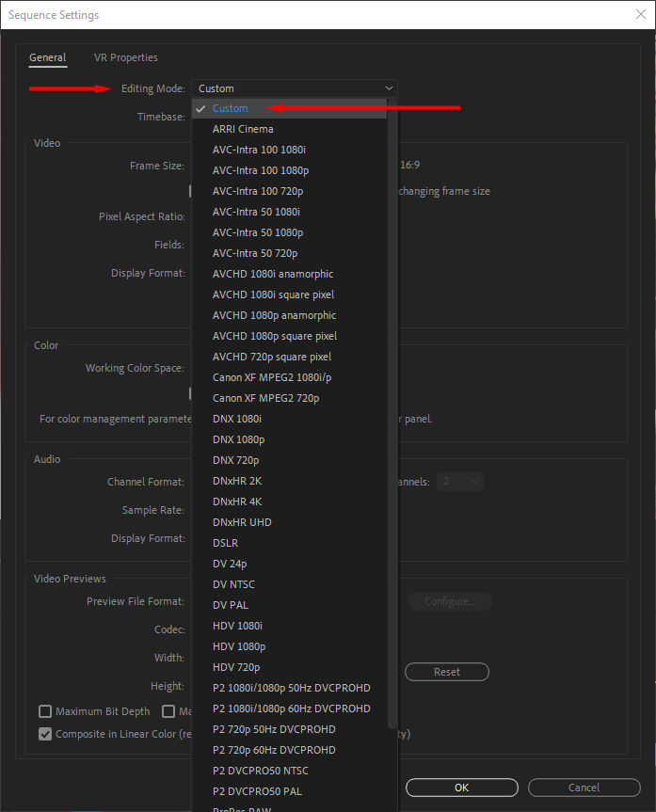
Task: Select P2 DVCPRO50 NTSC option
Action: coord(260,771)
